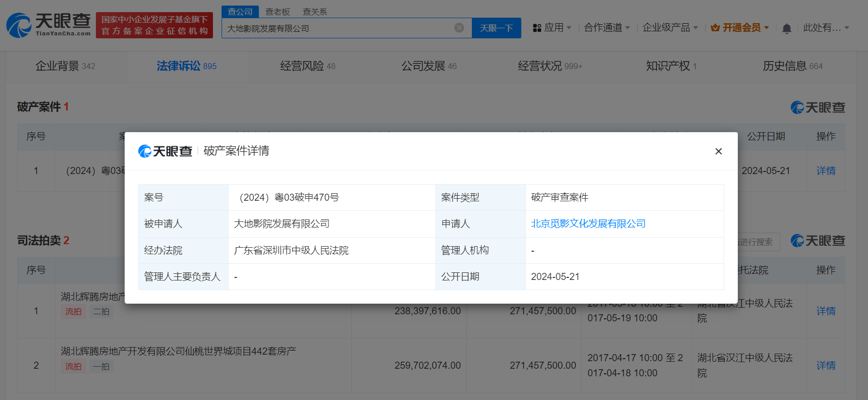Click amount 238,397,616.00

click(427, 311)
